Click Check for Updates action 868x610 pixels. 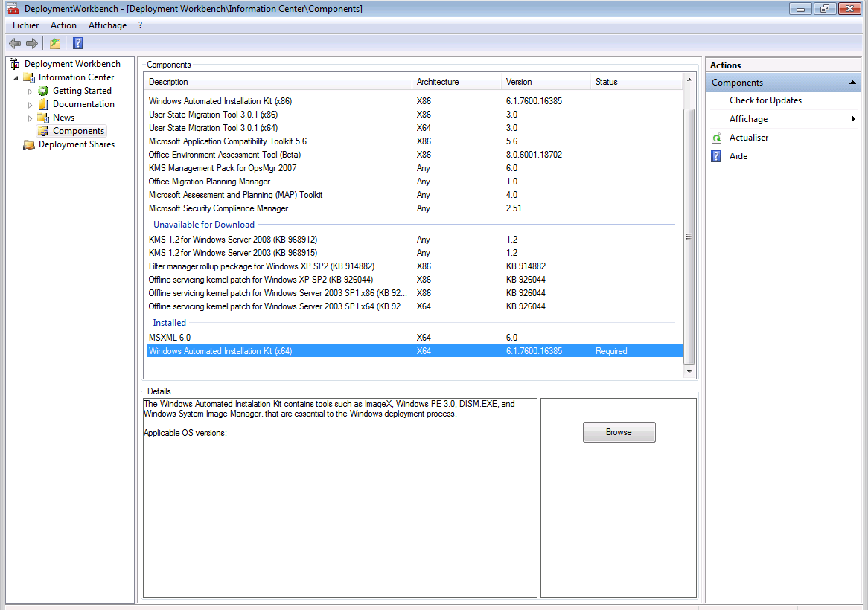765,100
